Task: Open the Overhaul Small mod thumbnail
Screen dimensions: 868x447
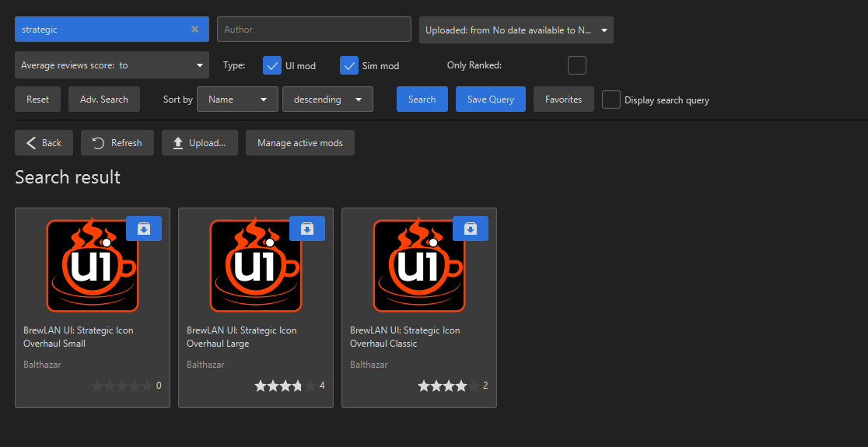Action: [x=92, y=264]
